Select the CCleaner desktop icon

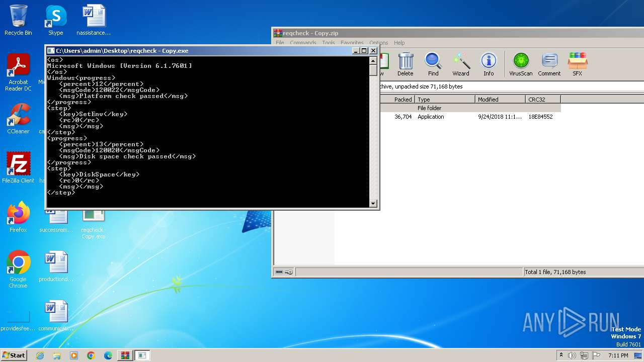18,119
